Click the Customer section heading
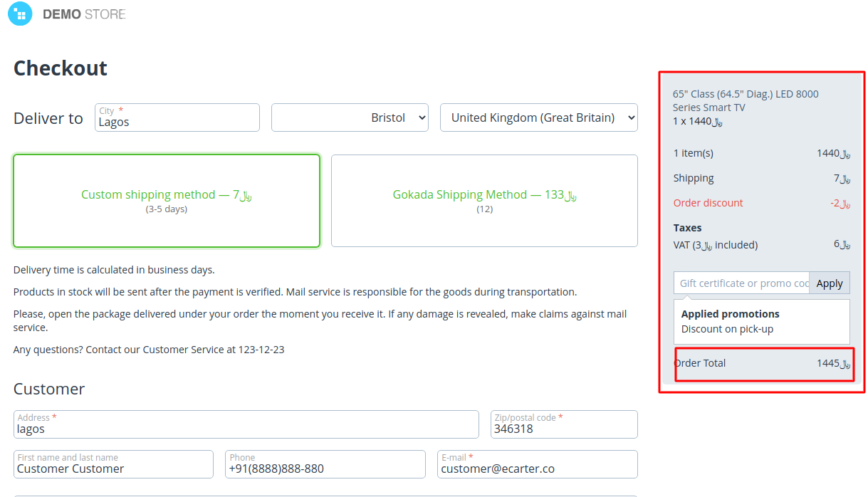 [49, 389]
